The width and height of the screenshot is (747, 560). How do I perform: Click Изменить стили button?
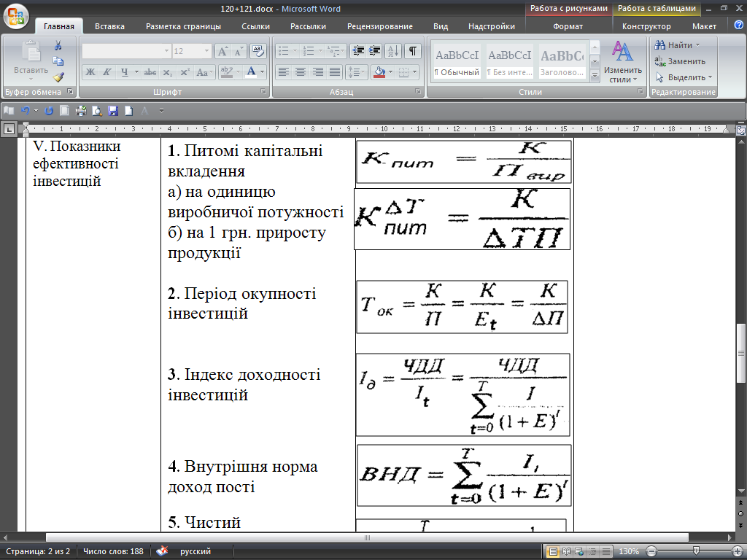[623, 62]
